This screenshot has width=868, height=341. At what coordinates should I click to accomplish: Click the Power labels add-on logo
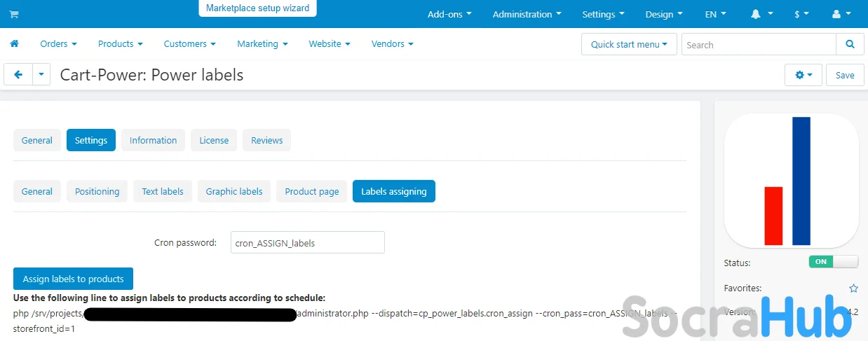point(791,181)
